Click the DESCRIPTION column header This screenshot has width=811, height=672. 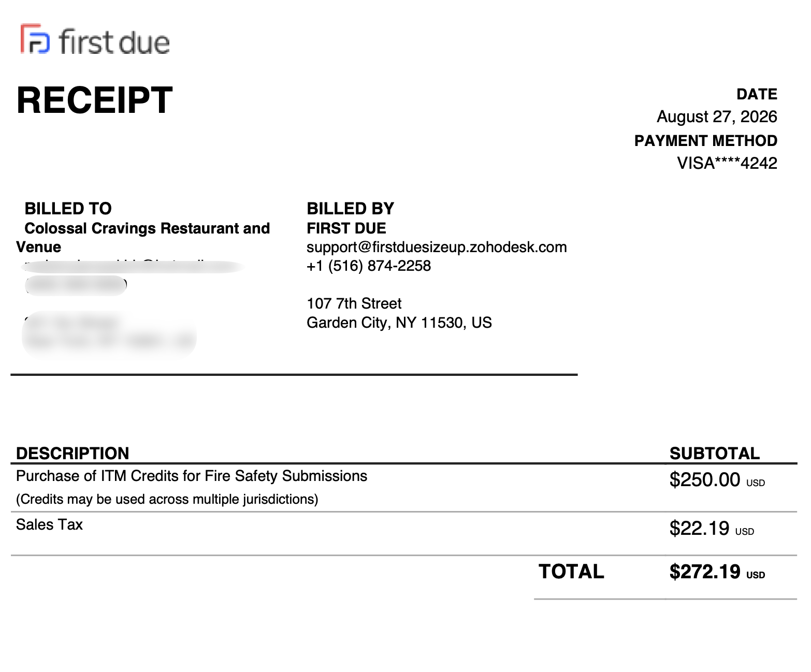[x=73, y=453]
